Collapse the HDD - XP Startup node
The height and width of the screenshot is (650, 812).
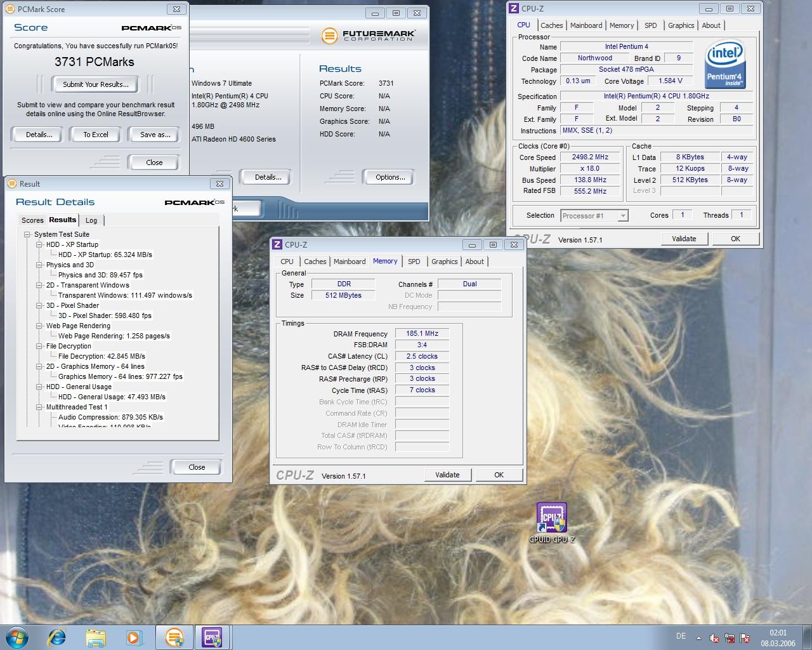[x=39, y=244]
